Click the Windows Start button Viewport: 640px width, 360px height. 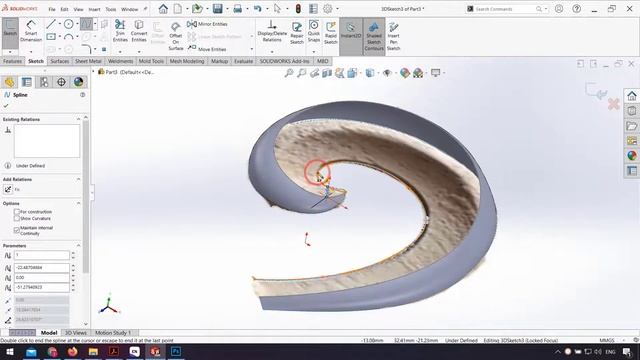tap(9, 352)
